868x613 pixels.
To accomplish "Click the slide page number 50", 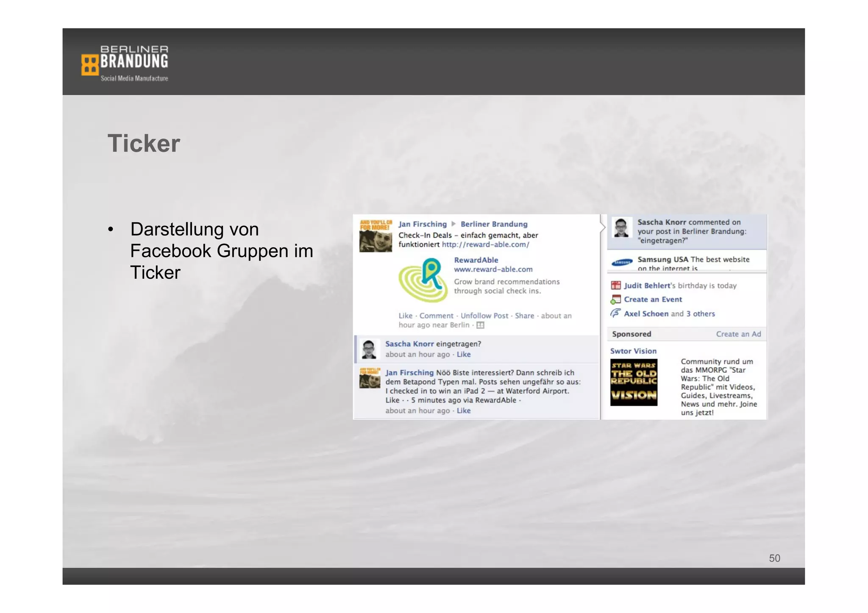I will (774, 558).
